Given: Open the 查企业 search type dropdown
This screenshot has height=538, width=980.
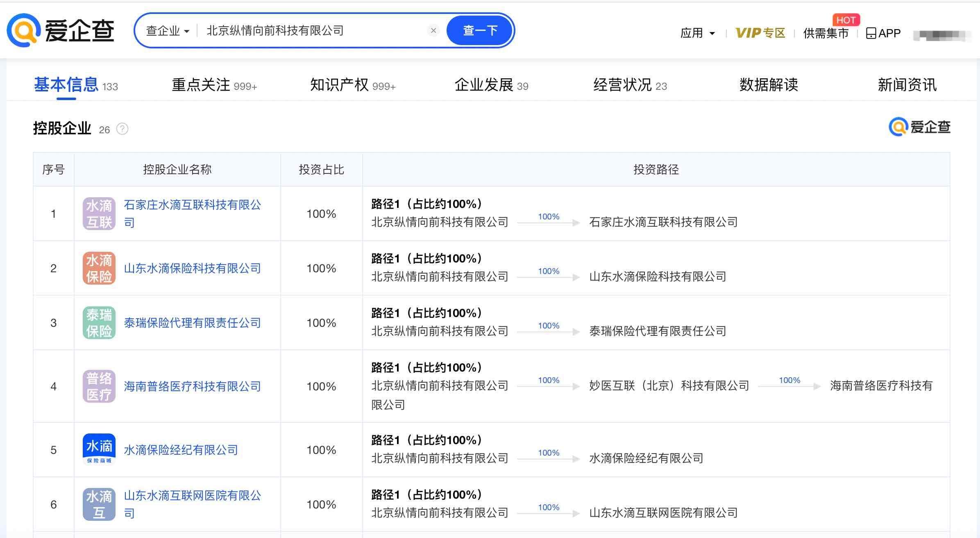Looking at the screenshot, I should tap(168, 31).
